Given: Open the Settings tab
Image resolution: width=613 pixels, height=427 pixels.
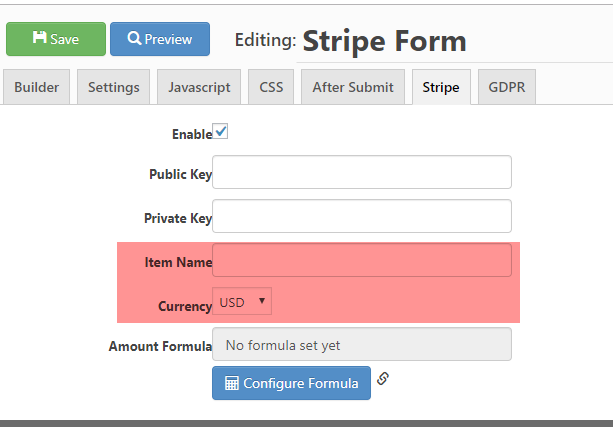Looking at the screenshot, I should click(113, 87).
